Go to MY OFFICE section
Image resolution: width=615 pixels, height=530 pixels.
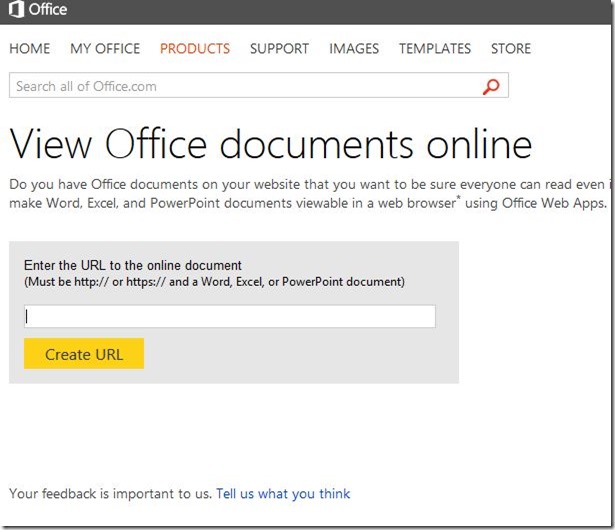click(x=105, y=49)
